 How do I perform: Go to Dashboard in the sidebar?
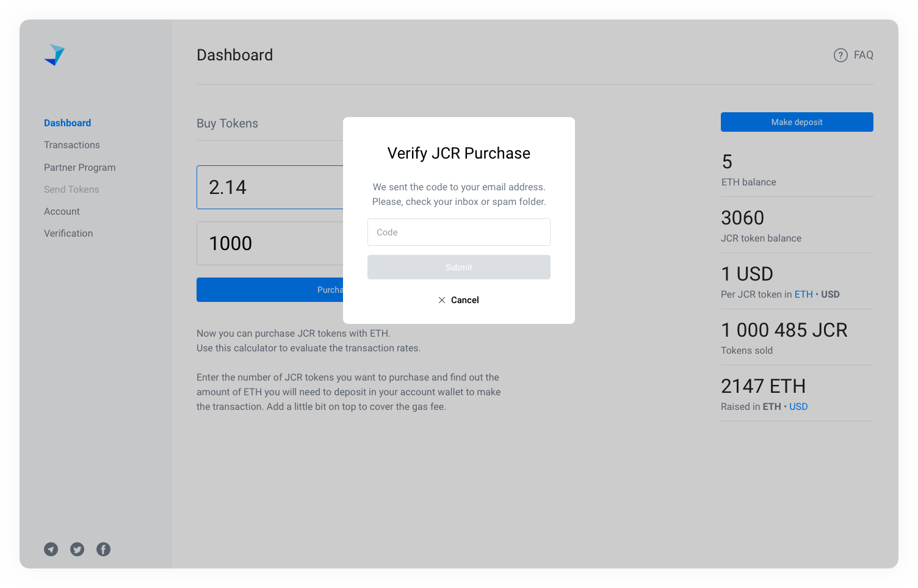pos(67,123)
